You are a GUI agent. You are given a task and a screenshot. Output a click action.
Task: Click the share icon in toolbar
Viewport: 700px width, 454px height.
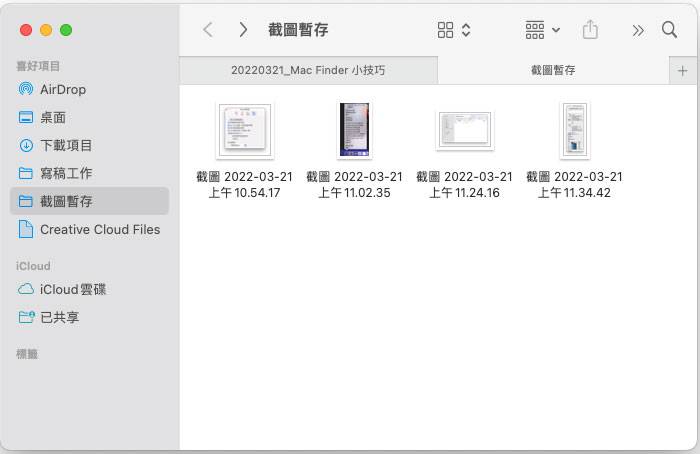coord(590,30)
